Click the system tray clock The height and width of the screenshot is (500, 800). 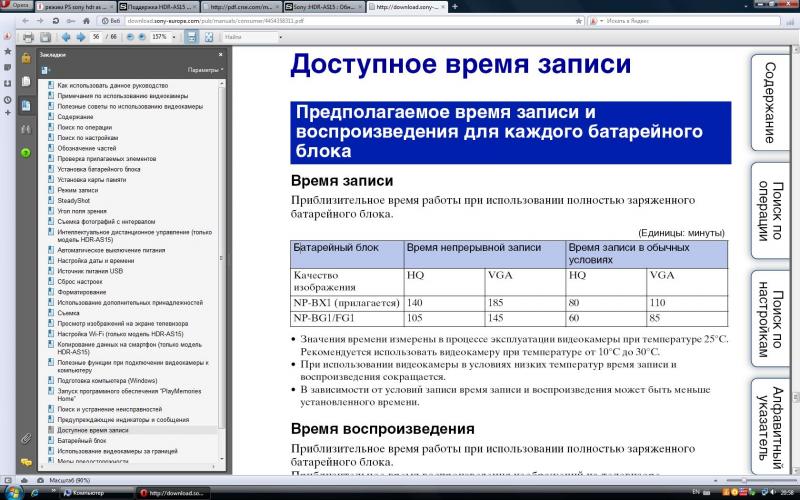click(786, 493)
